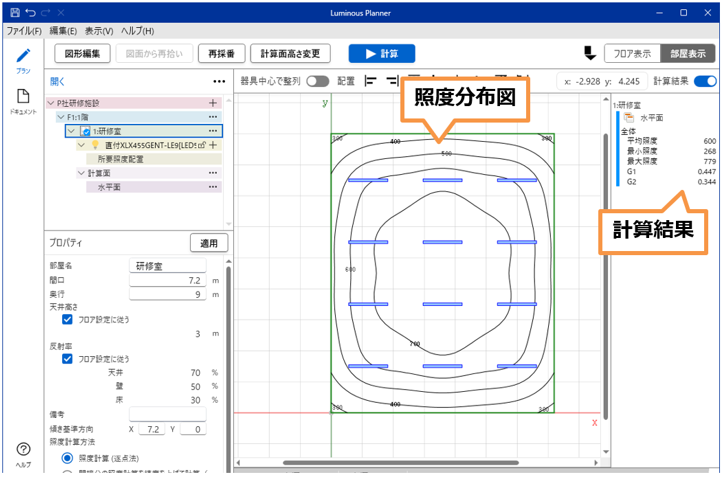This screenshot has height=477, width=724.
Task: Click the ヘルプ question mark icon
Action: 22,450
